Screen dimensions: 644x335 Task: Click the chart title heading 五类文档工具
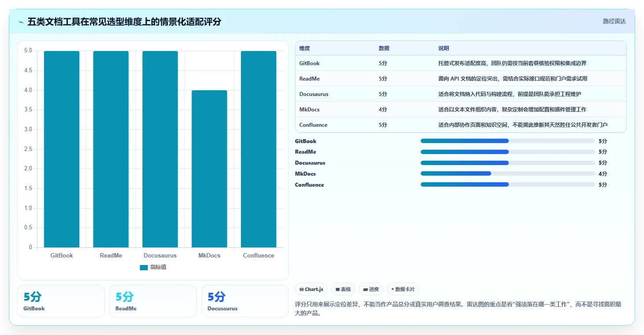[124, 22]
